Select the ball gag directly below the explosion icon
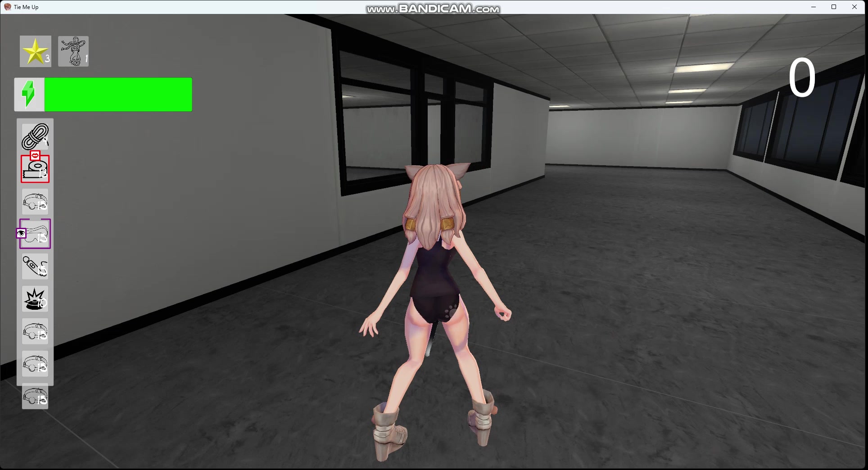This screenshot has height=470, width=868. click(35, 331)
